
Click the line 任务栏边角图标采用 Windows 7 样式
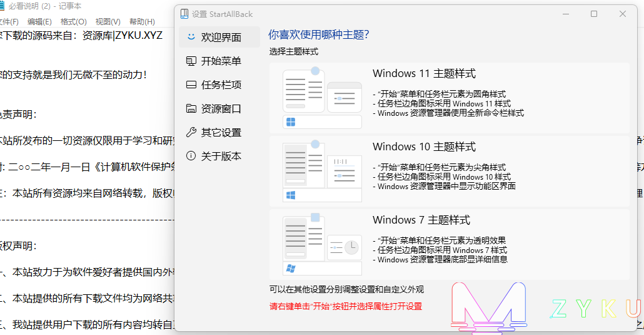tap(440, 250)
